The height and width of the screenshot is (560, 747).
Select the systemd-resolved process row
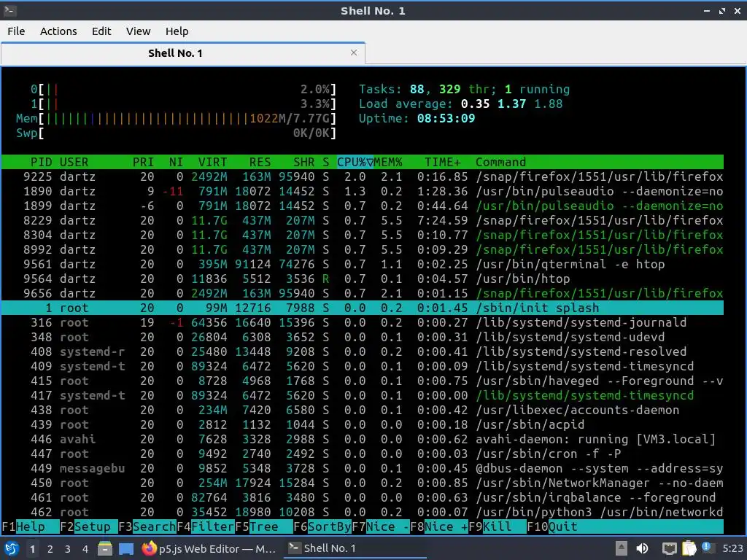click(362, 351)
